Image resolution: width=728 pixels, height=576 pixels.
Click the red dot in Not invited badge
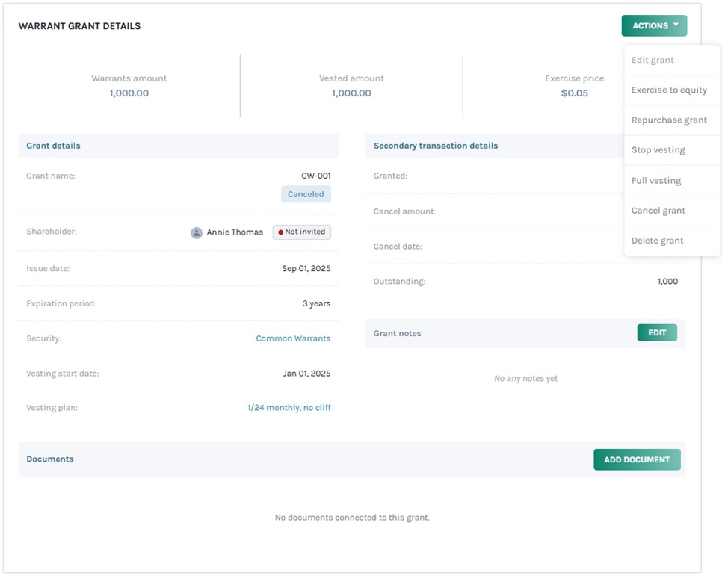281,232
